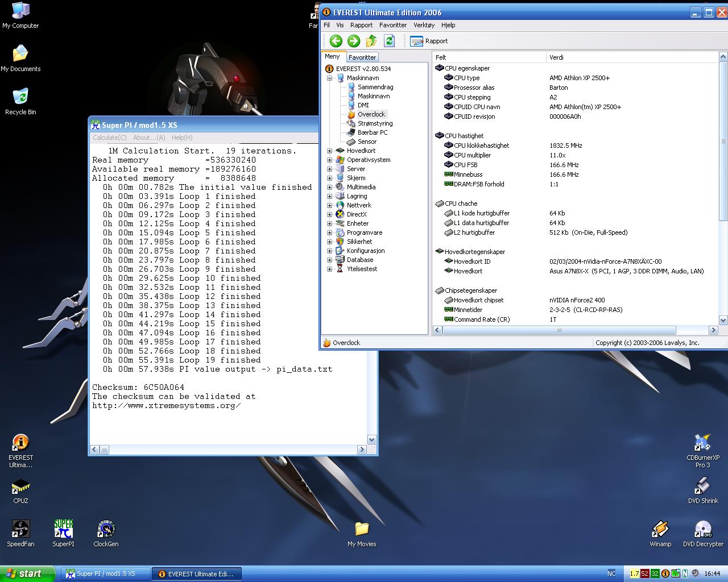Select Sensor in the tree
This screenshot has height=582, width=728.
pos(367,142)
